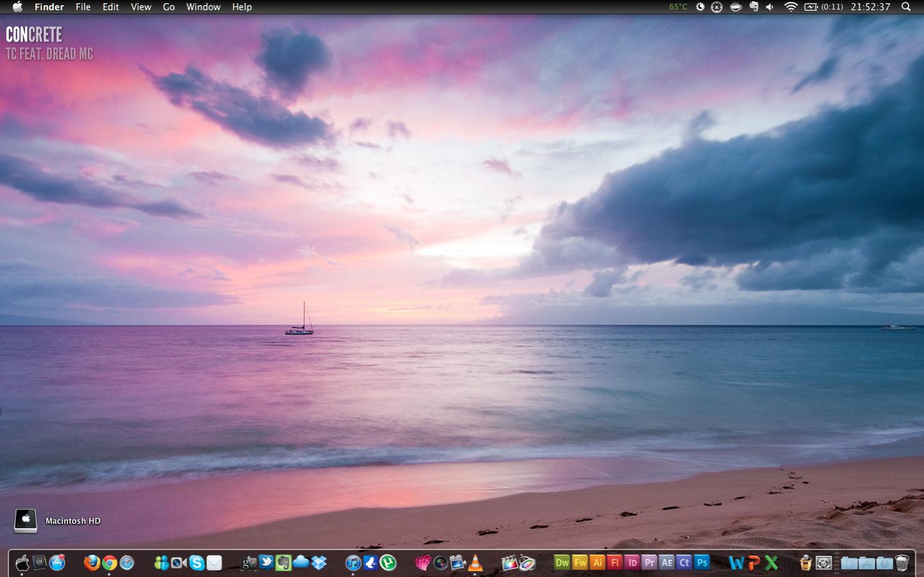Open the Google+ app in Dock
The height and width of the screenshot is (577, 924).
[x=248, y=563]
